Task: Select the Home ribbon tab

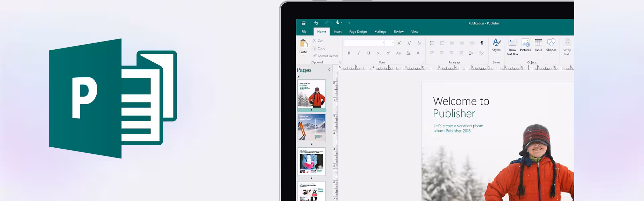Action: coord(322,31)
